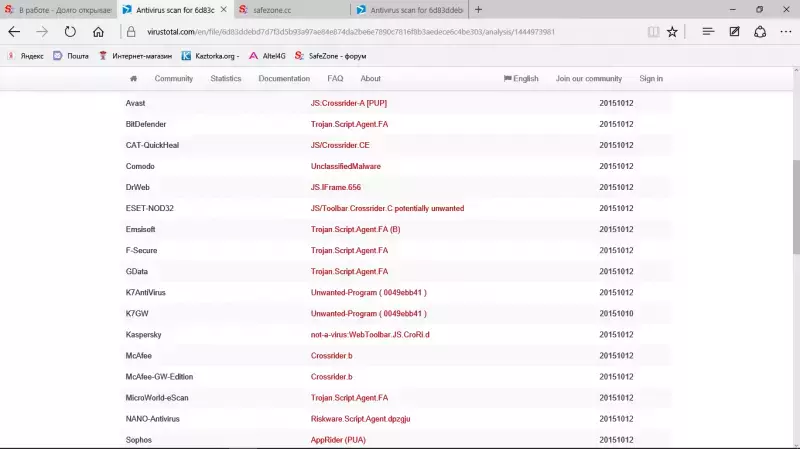The height and width of the screenshot is (449, 800).
Task: Open the Интернет-магазин bookmark
Action: point(135,56)
